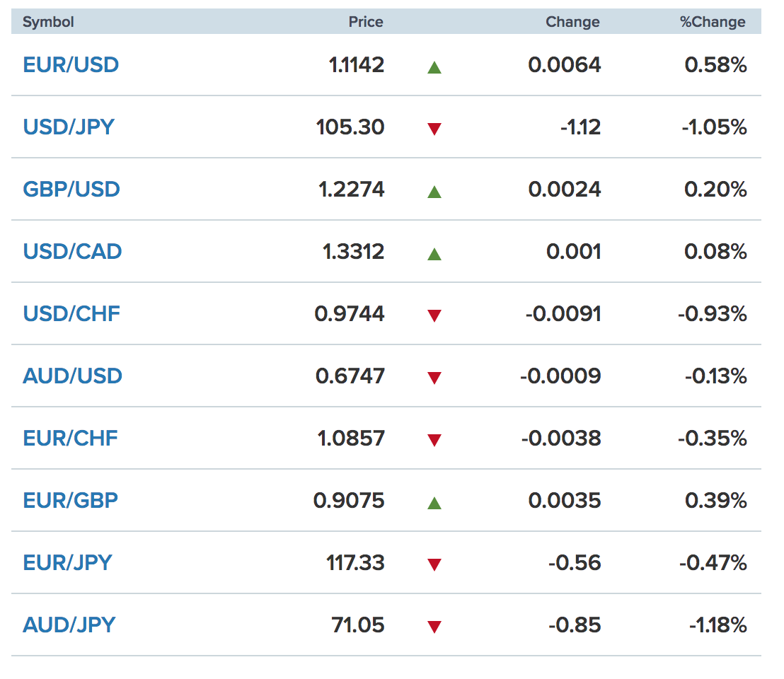This screenshot has width=784, height=679.
Task: Click the red down arrow for AUD/USD
Action: point(434,378)
